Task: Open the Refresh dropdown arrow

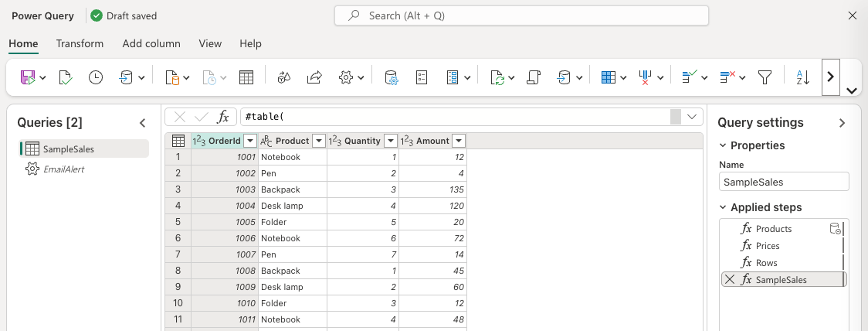Action: 512,78
